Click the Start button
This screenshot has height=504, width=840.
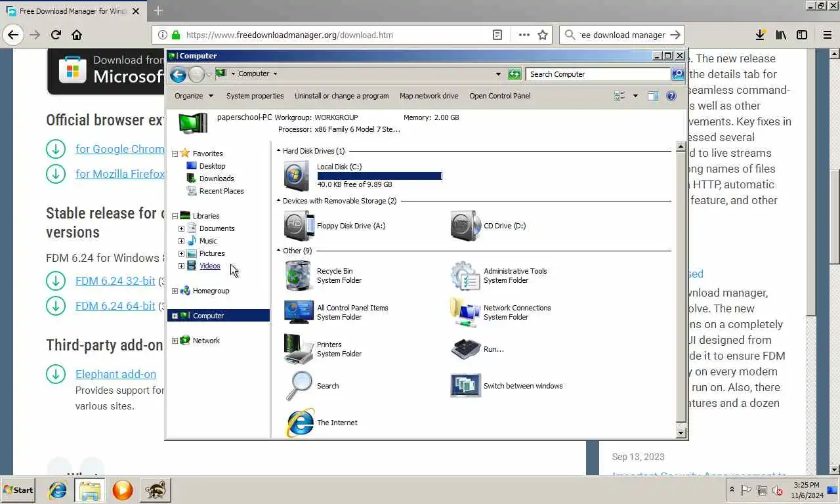[x=18, y=490]
